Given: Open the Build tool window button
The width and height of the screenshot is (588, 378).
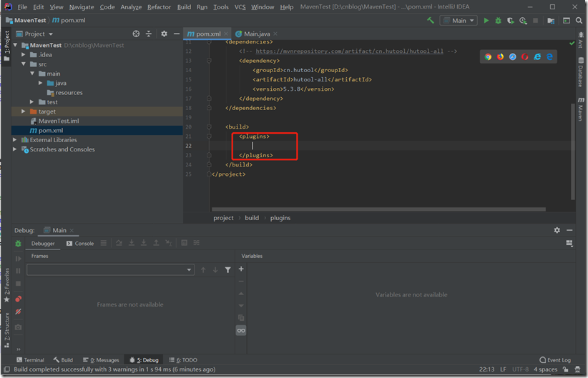Looking at the screenshot, I should click(x=63, y=360).
